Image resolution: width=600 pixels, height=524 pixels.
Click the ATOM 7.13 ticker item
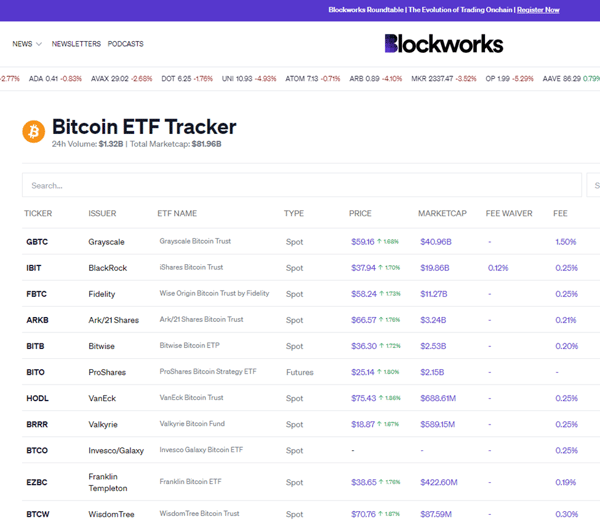tap(313, 78)
